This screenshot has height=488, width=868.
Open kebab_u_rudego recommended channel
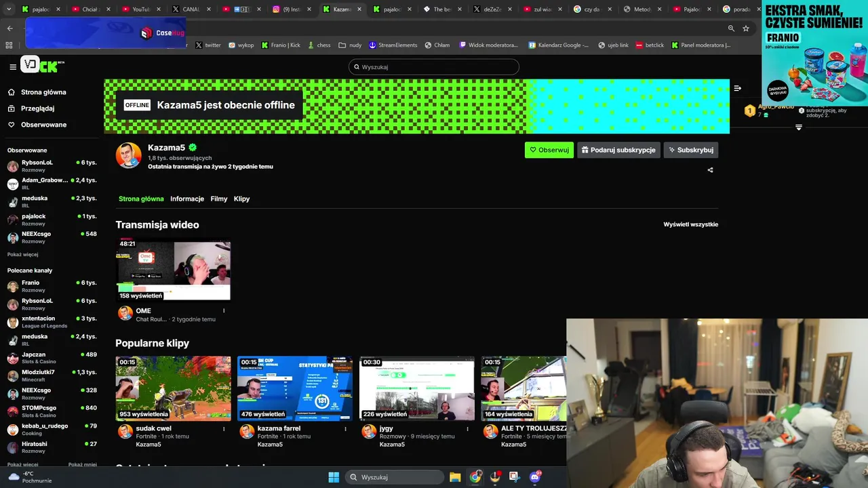click(x=52, y=429)
